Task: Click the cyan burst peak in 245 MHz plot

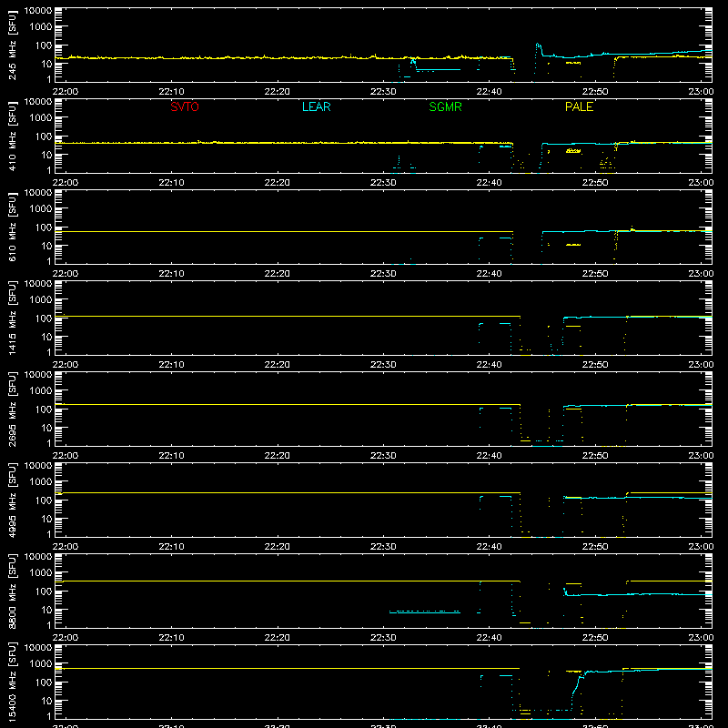Action: (x=538, y=46)
